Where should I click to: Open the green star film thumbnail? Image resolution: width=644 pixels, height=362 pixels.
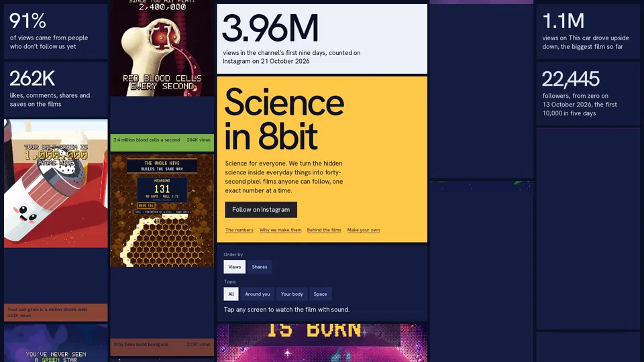[x=56, y=343]
